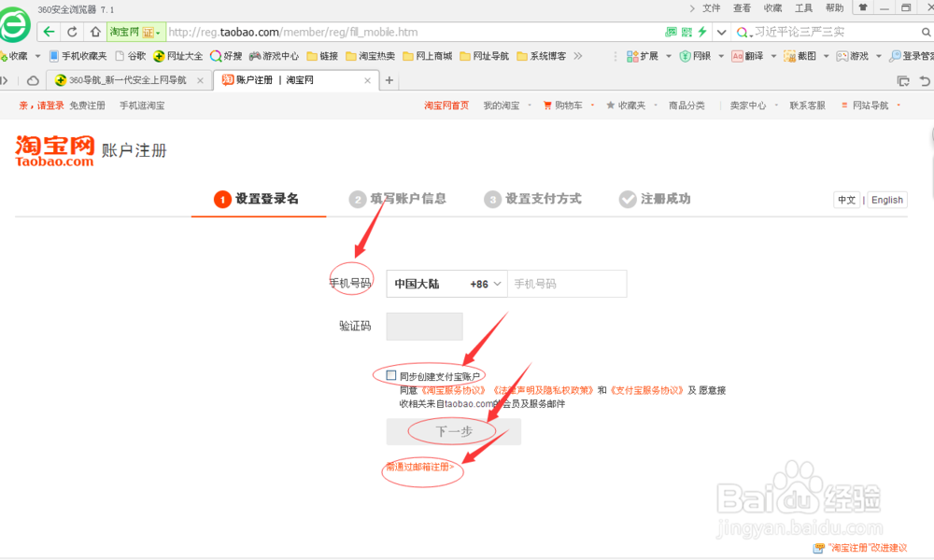Close the 账户注册 淘宝网 tab
This screenshot has height=560, width=934.
[367, 80]
